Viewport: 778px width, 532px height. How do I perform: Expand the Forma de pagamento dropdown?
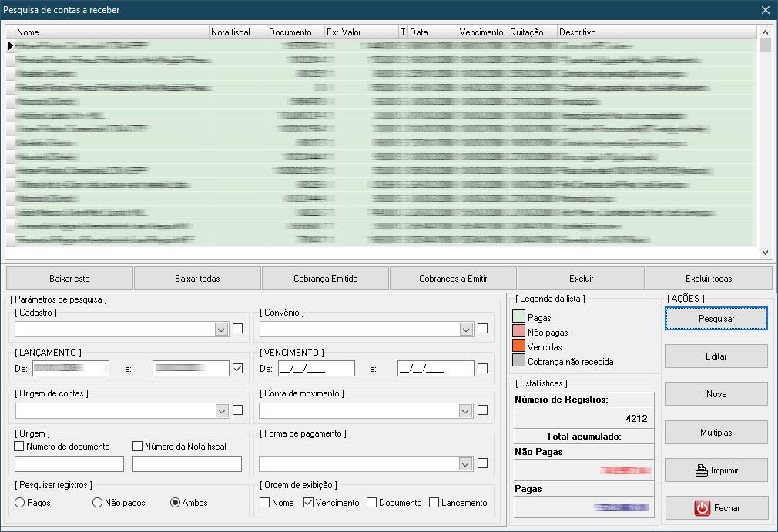465,464
